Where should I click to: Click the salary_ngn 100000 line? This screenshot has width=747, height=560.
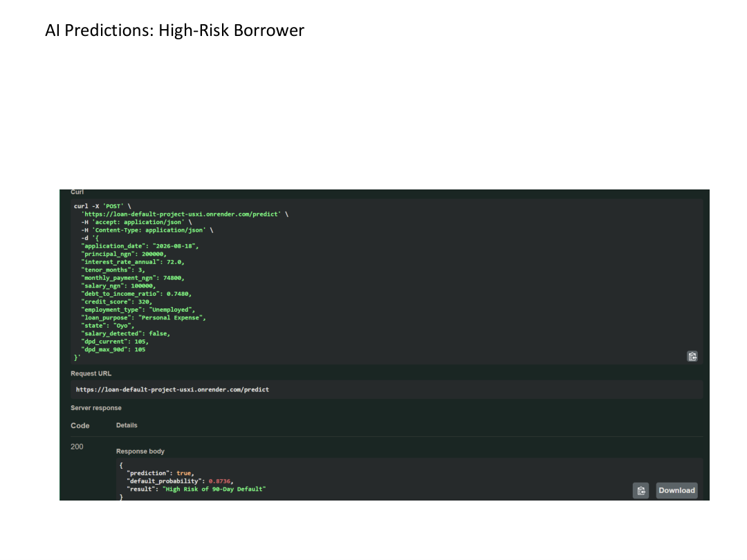(119, 286)
